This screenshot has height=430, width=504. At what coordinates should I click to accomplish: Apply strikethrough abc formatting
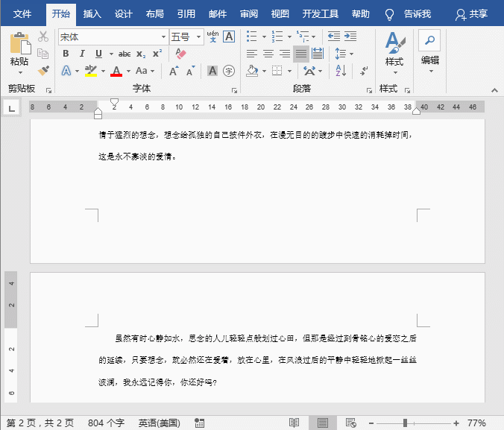click(x=125, y=54)
